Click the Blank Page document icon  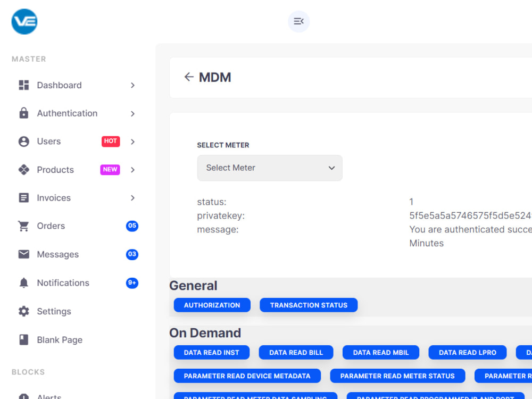23,339
